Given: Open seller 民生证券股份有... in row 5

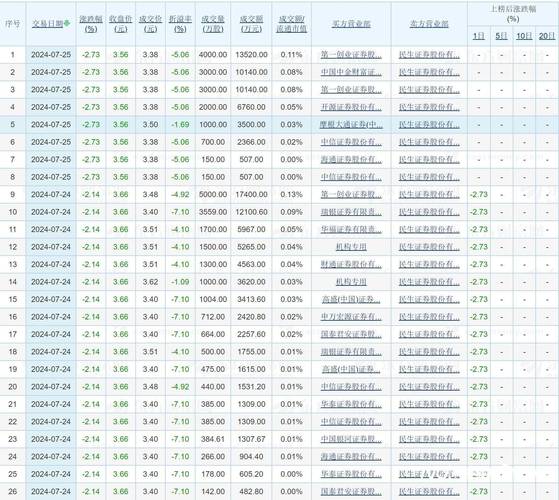Looking at the screenshot, I should [x=429, y=125].
